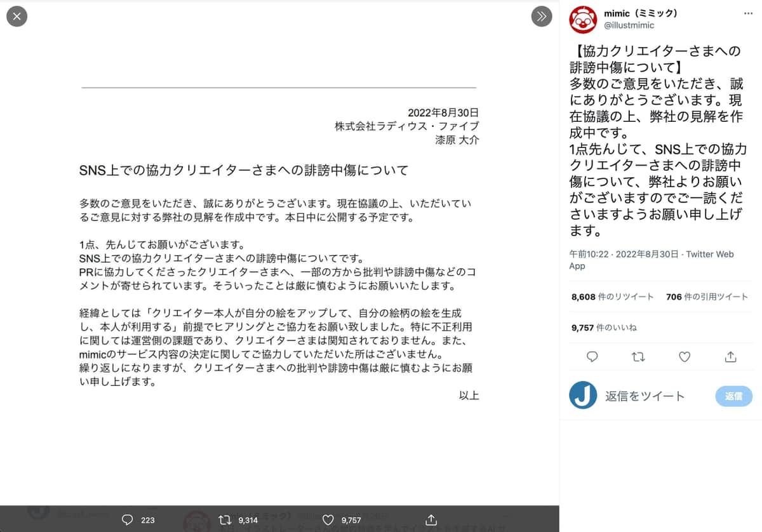Retweet using bottom bar icon showing 9,314
This screenshot has width=762, height=532.
pyautogui.click(x=225, y=519)
